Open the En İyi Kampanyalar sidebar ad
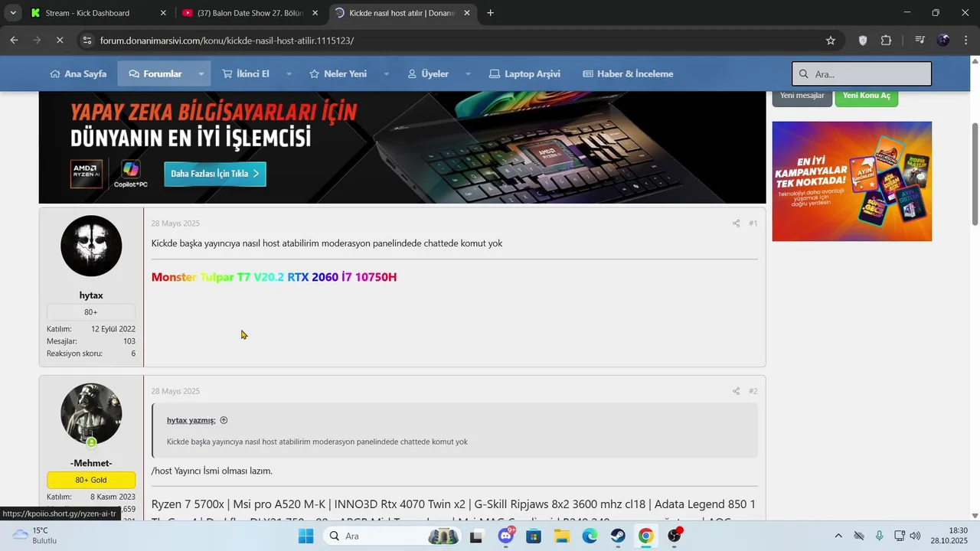This screenshot has height=551, width=980. pyautogui.click(x=851, y=181)
